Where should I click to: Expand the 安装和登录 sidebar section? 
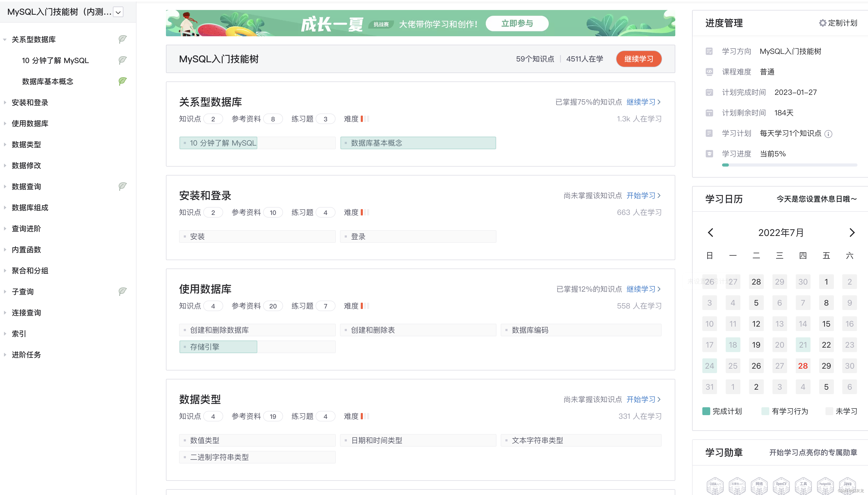coord(30,102)
